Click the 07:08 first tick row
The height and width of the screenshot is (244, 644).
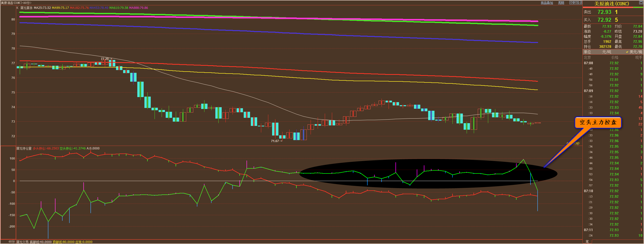(613, 63)
